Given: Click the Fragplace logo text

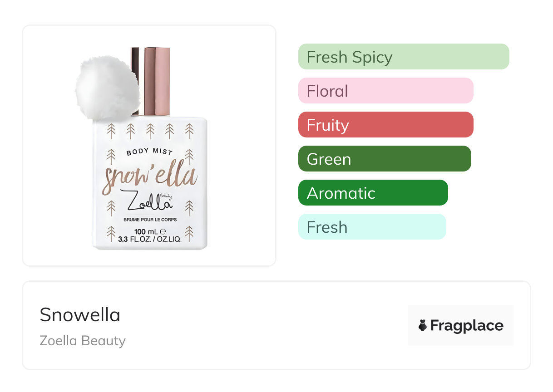Looking at the screenshot, I should point(466,326).
